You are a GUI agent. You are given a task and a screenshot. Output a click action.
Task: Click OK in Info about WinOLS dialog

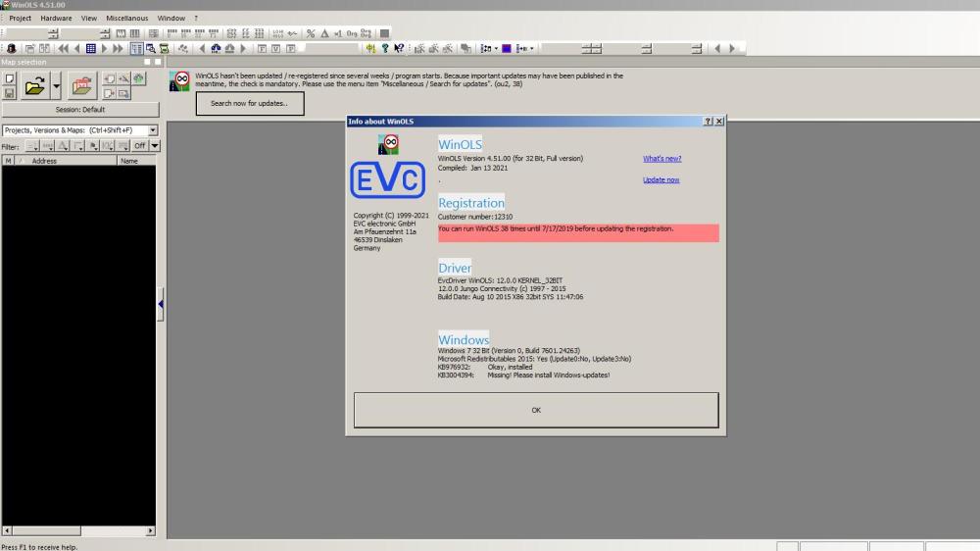coord(536,410)
